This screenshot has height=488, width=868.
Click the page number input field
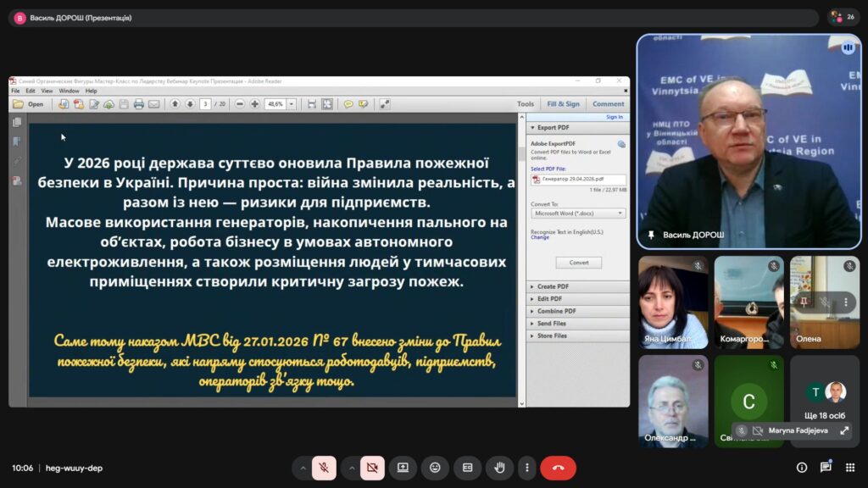pos(205,104)
